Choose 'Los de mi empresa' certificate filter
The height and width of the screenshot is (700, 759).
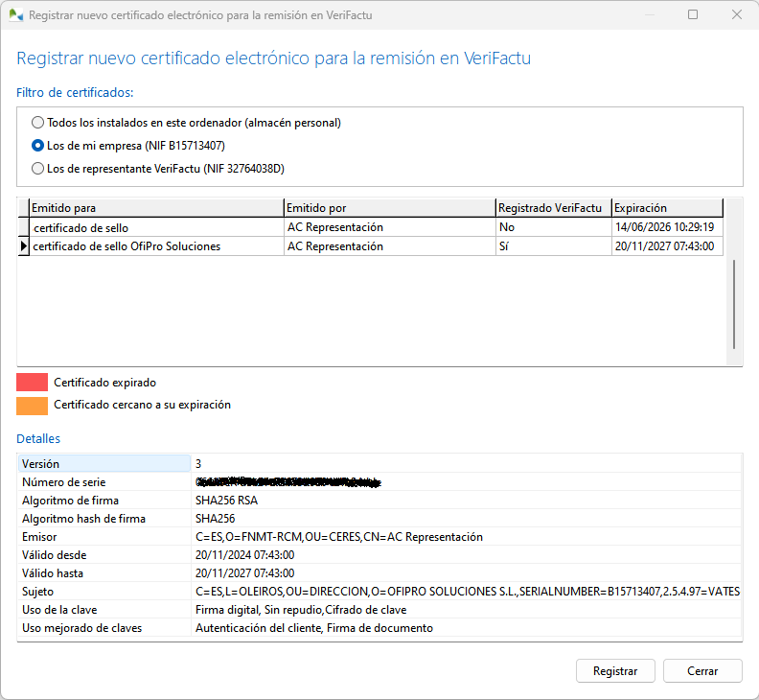[x=37, y=146]
